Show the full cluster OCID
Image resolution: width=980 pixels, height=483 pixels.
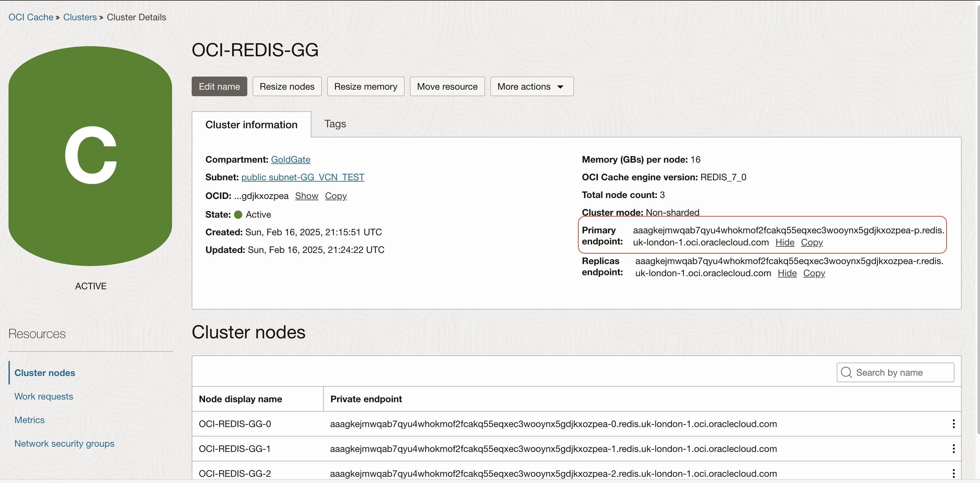[x=306, y=196]
